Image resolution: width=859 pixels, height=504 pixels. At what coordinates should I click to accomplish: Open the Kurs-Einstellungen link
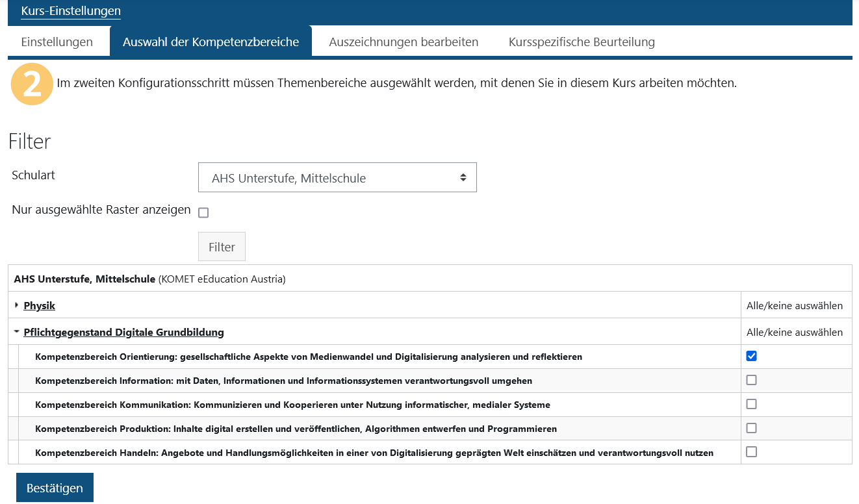click(70, 11)
